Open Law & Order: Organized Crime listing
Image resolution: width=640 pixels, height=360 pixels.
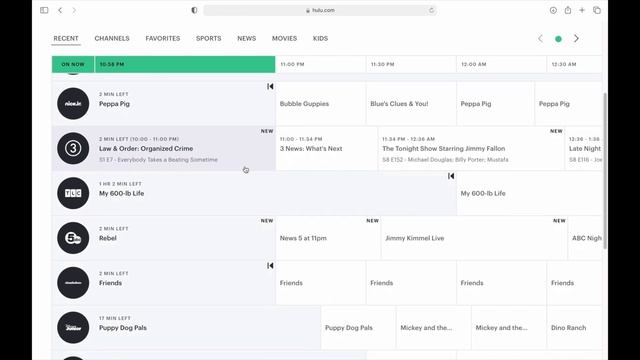(x=164, y=149)
